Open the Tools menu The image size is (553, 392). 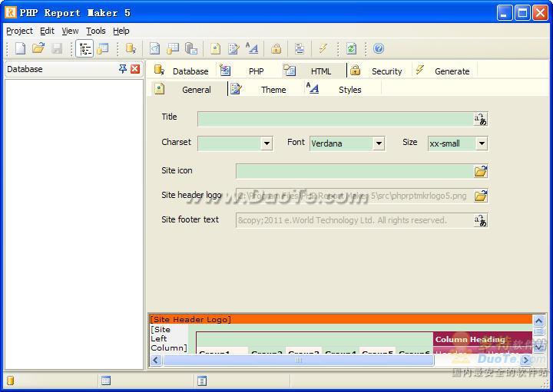coord(96,31)
